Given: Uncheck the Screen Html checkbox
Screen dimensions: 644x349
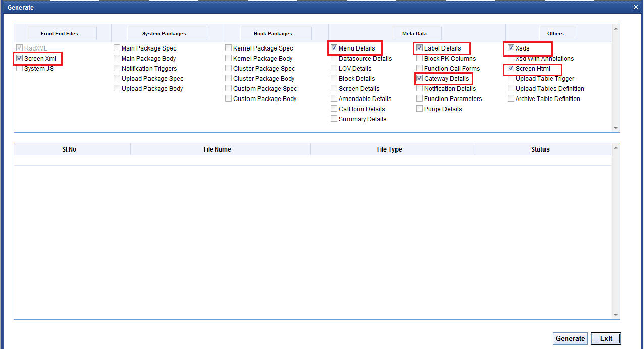Looking at the screenshot, I should coord(511,69).
